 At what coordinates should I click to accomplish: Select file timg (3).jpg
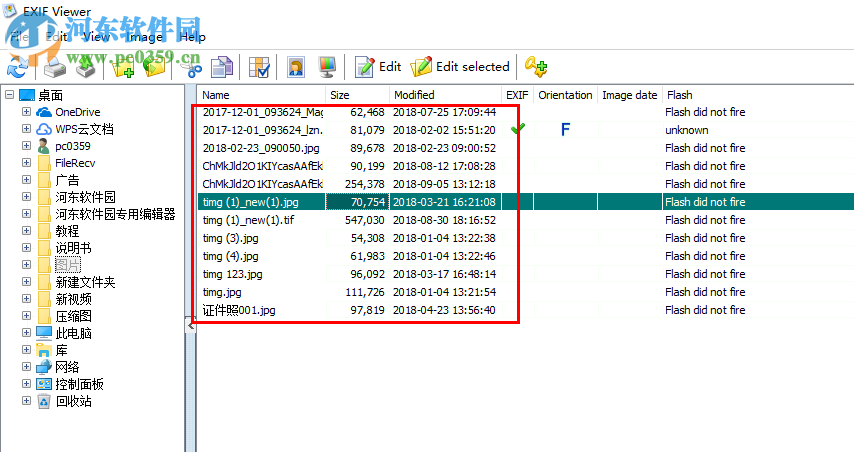point(230,238)
